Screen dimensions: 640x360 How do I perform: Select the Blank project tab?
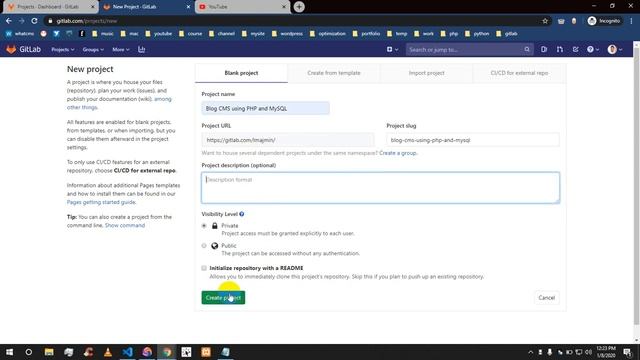(x=241, y=73)
